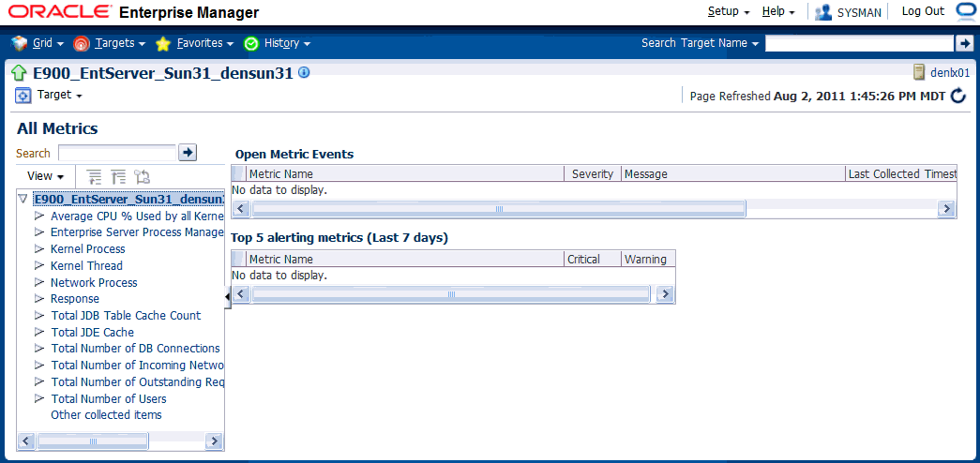This screenshot has width=980, height=463.
Task: Open the Search Target Name dropdown
Action: [x=700, y=43]
